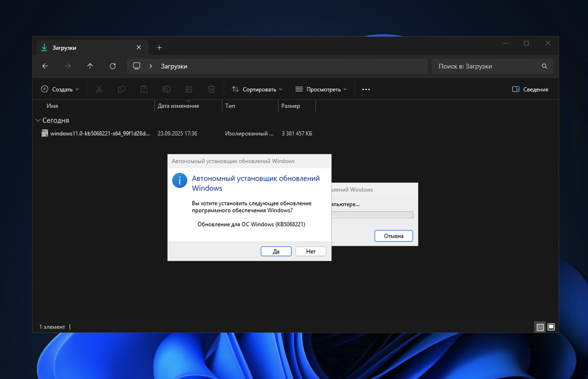
Task: Click the Загрузки tab
Action: 93,47
